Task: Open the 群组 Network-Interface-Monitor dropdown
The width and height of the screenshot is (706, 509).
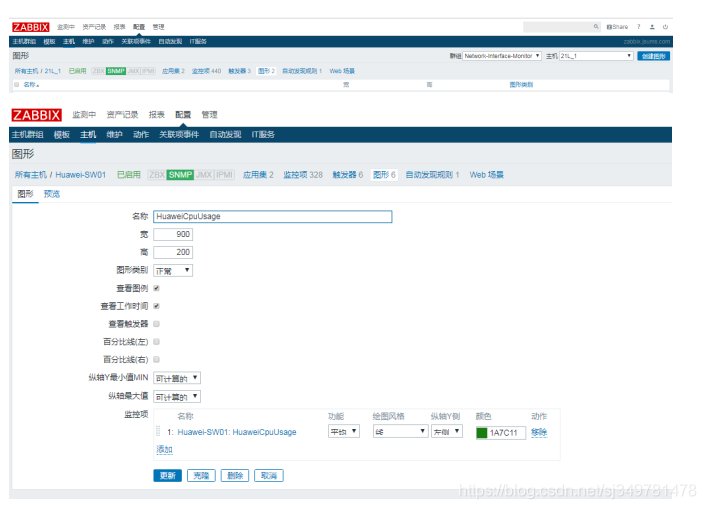Action: pos(502,56)
